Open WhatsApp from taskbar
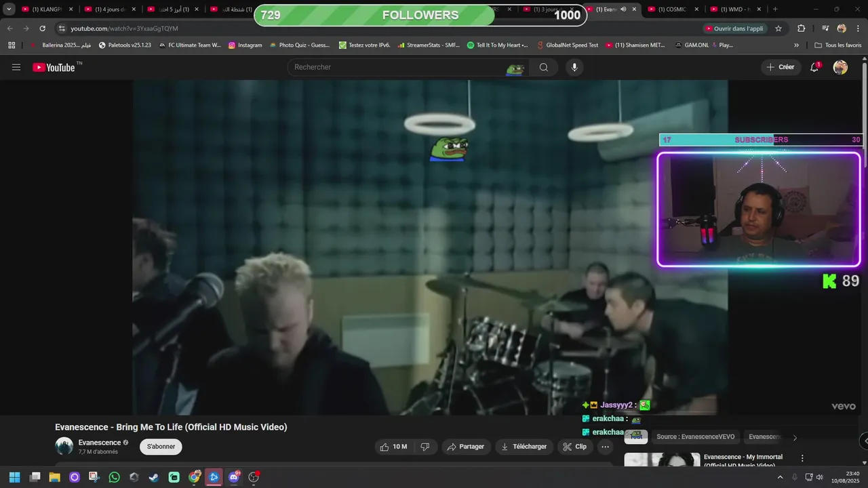Image resolution: width=868 pixels, height=488 pixels. (115, 477)
